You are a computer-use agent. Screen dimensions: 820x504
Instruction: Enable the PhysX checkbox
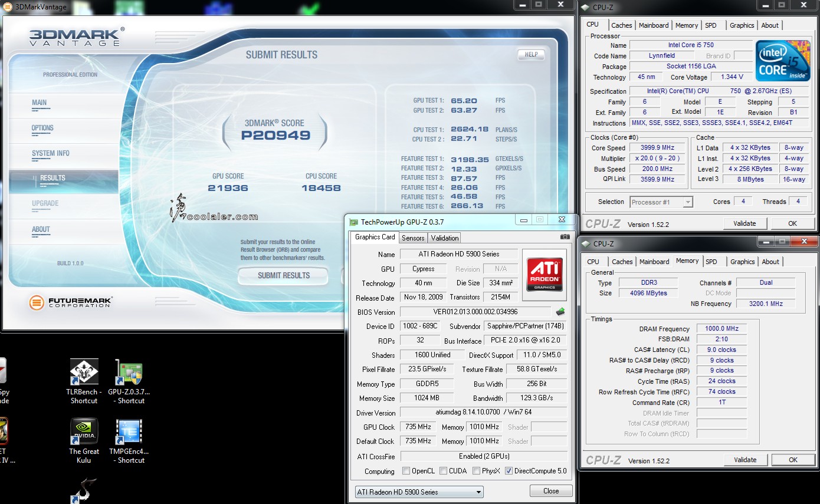[x=476, y=471]
